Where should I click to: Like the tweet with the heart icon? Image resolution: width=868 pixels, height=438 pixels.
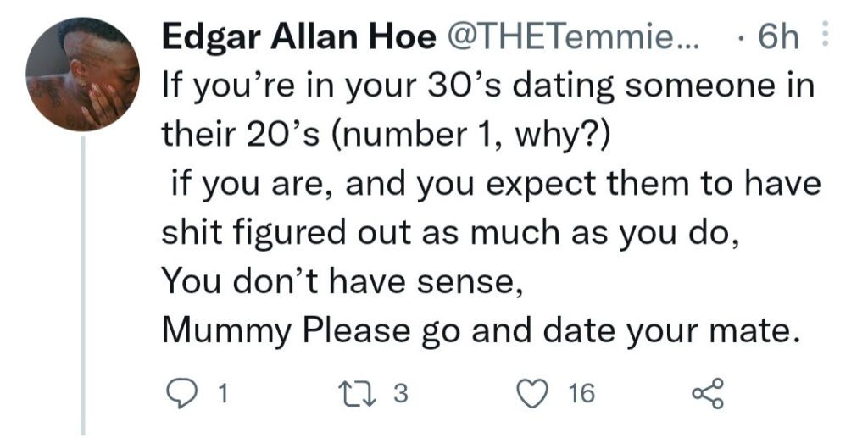[x=533, y=393]
